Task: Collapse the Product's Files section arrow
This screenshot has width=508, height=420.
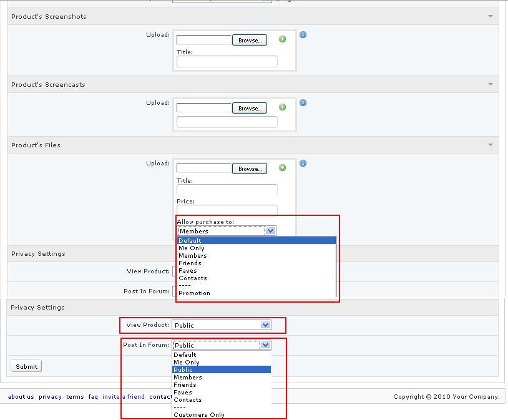Action: (491, 145)
